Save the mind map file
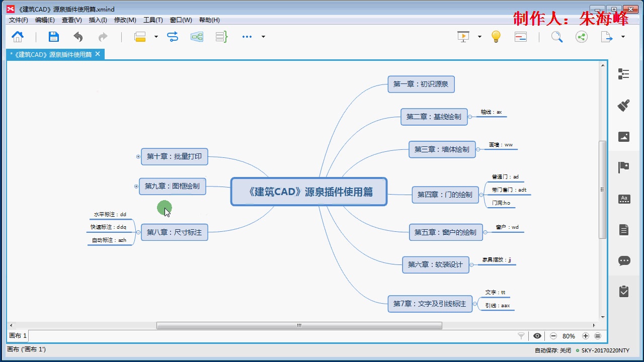Viewport: 644px width, 362px height. pyautogui.click(x=54, y=37)
